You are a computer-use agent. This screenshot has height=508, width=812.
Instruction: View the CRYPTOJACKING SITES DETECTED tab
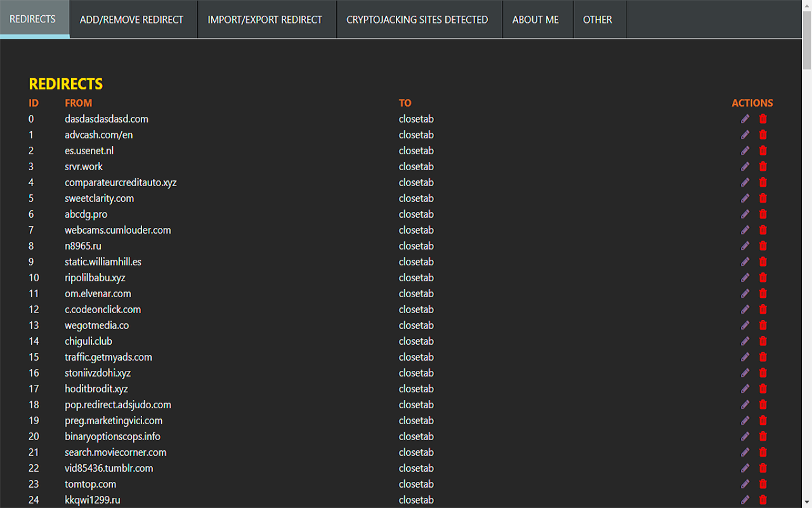coord(417,19)
